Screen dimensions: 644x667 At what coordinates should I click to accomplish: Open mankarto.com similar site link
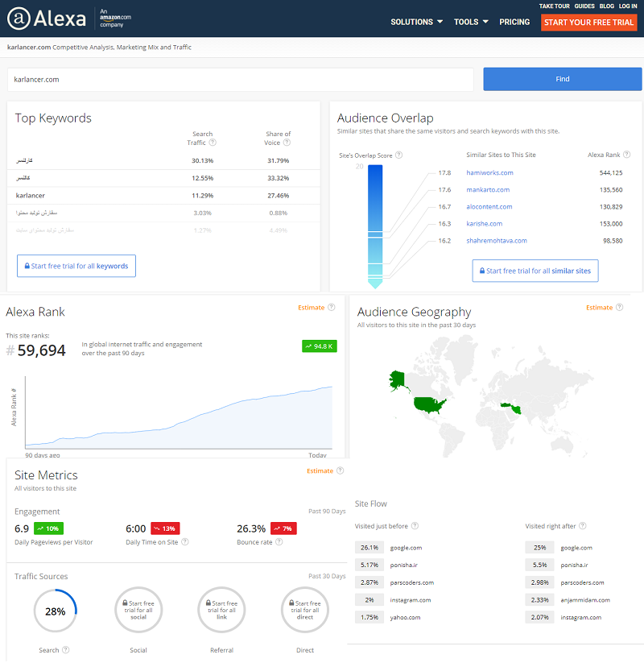coord(488,190)
